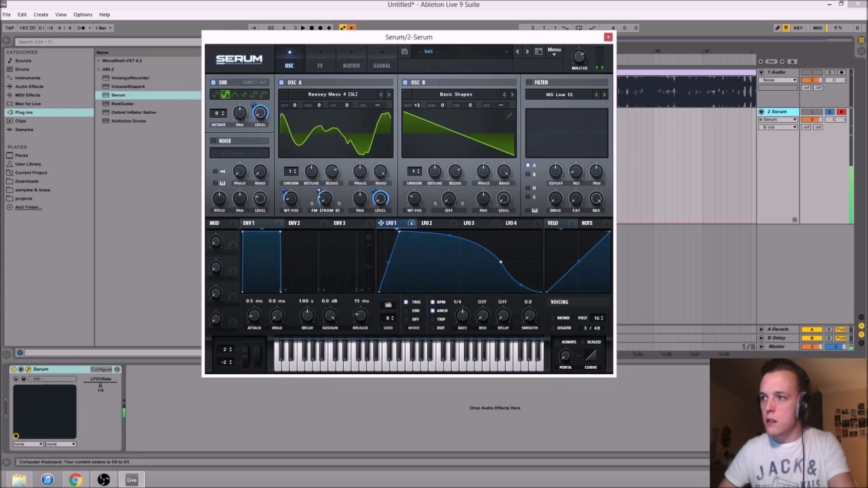The width and height of the screenshot is (868, 488).
Task: Toggle OSC B enable switch
Action: [405, 83]
